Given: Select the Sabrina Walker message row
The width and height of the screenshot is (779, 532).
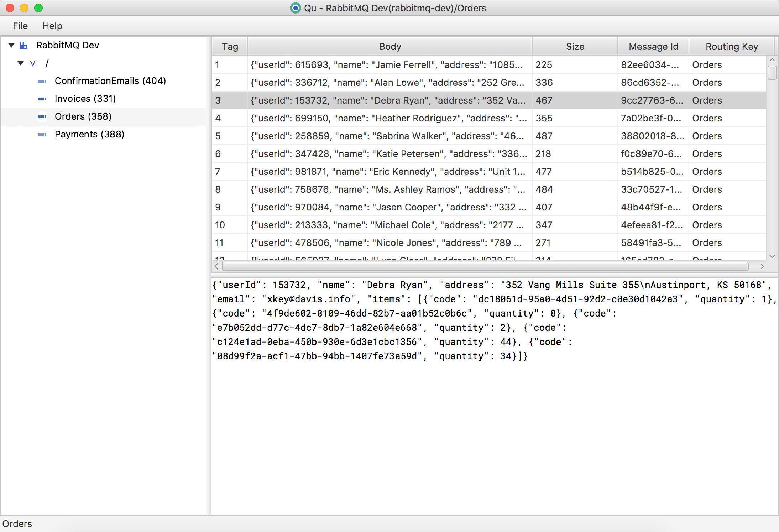Looking at the screenshot, I should [x=489, y=136].
